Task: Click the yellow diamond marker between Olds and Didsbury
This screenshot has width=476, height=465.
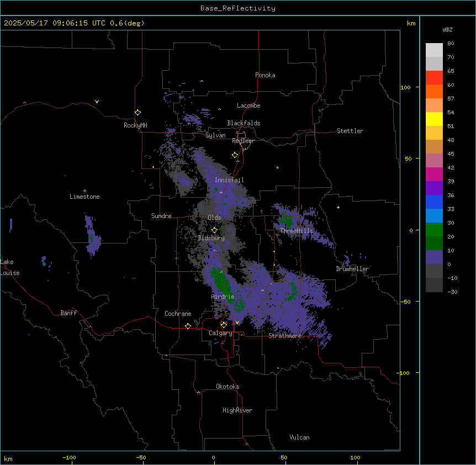Action: pyautogui.click(x=214, y=230)
